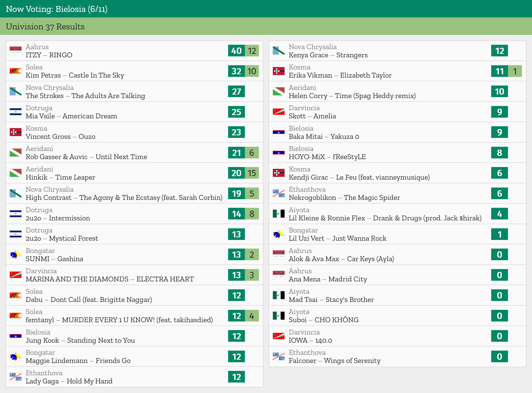
Task: Click the Kosma flag beside Erika Vikman
Action: coord(279,71)
